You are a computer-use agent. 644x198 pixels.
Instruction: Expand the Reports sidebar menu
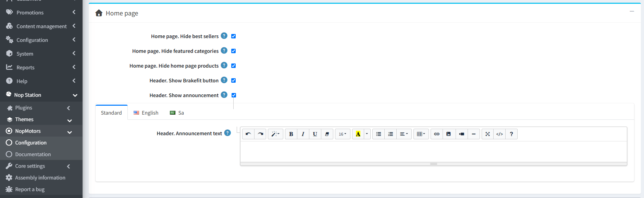coord(41,67)
